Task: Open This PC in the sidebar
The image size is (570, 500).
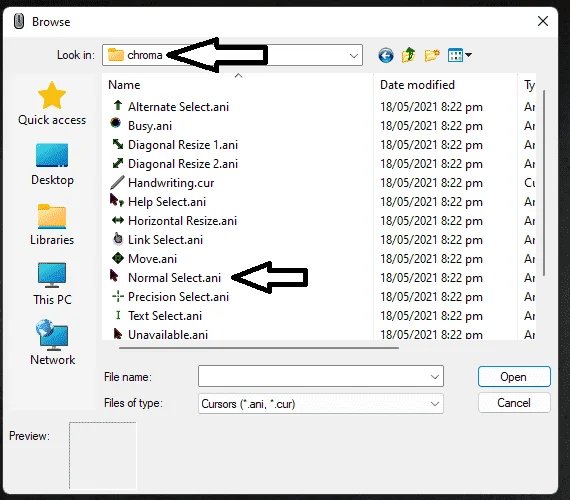Action: click(52, 284)
